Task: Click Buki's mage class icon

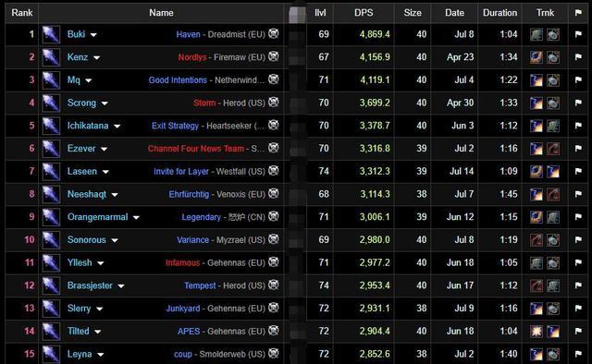Action: tap(51, 35)
